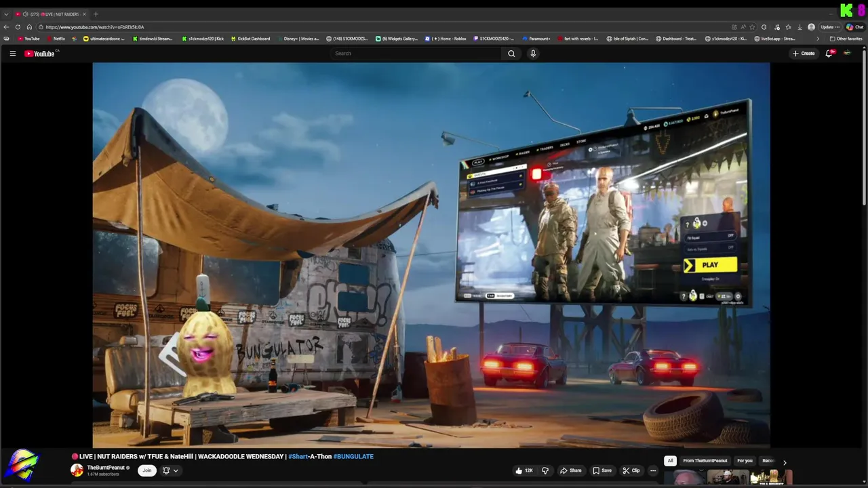Screen dimensions: 868x488
Task: Open the Isle of Siptah bookmark
Action: (627, 39)
